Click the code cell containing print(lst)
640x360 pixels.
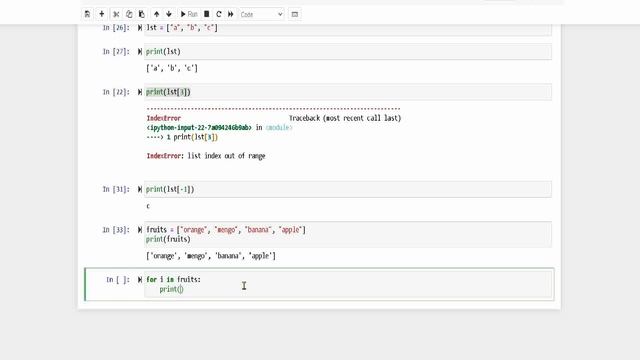348,51
